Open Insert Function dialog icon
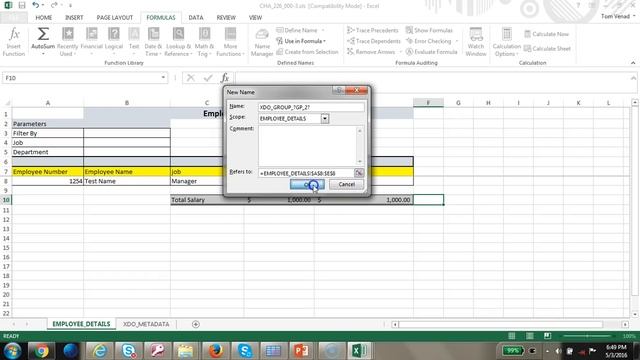Image resolution: width=640 pixels, height=360 pixels. tap(14, 42)
